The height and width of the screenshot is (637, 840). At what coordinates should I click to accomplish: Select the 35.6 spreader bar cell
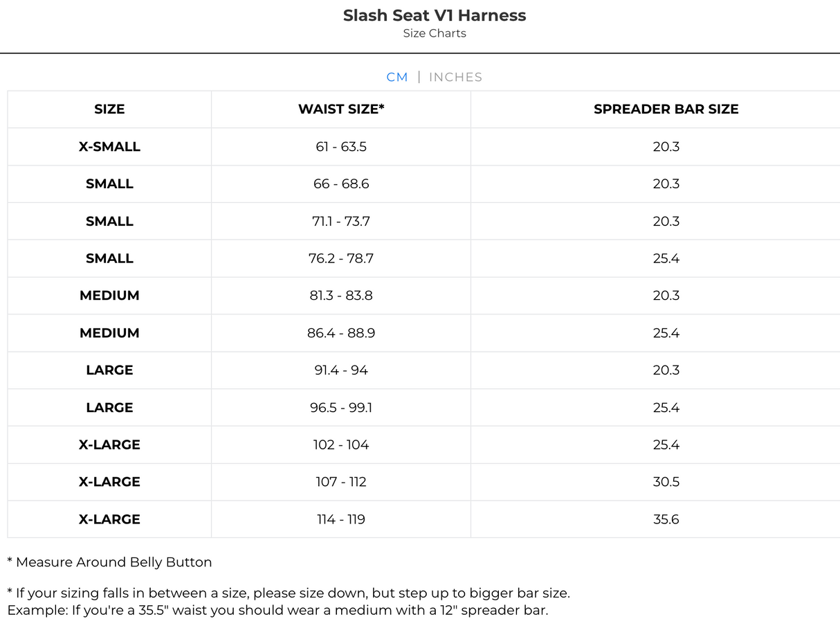point(666,519)
